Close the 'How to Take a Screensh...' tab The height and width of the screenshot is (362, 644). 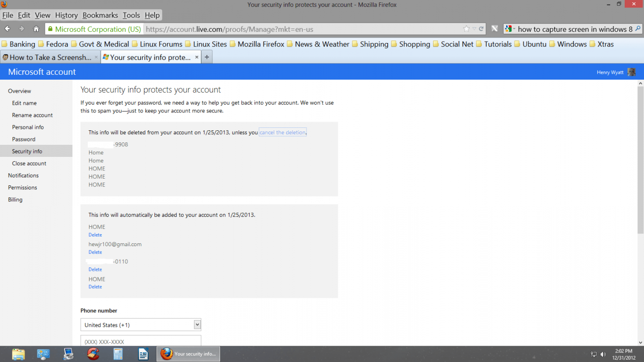(96, 57)
